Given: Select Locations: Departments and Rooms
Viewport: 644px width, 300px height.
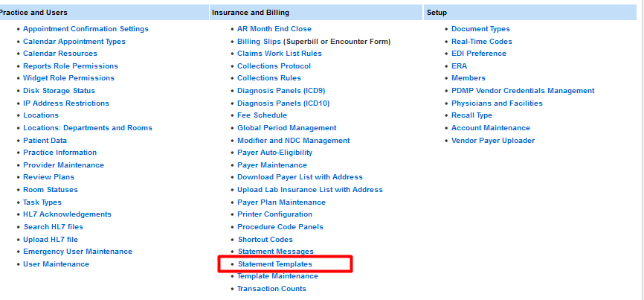Looking at the screenshot, I should 87,128.
